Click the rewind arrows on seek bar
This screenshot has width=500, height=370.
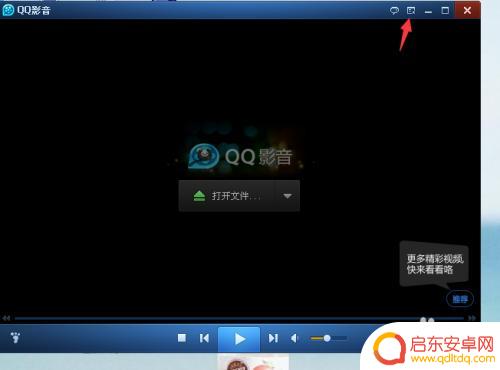pos(6,318)
